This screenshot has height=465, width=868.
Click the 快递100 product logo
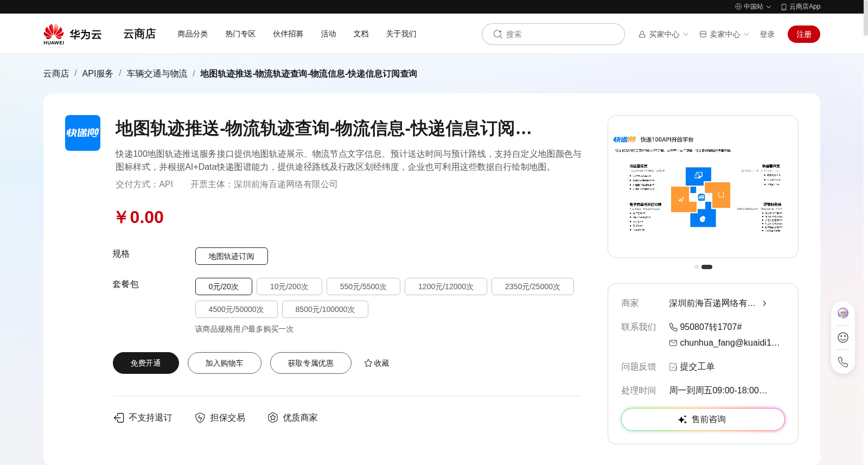[x=82, y=133]
